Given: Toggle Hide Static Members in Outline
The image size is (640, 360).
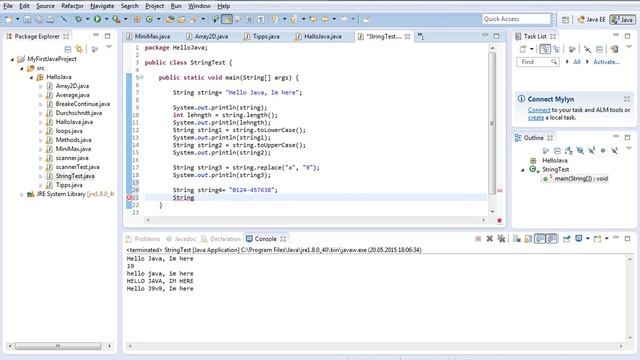Looking at the screenshot, I should [x=591, y=151].
